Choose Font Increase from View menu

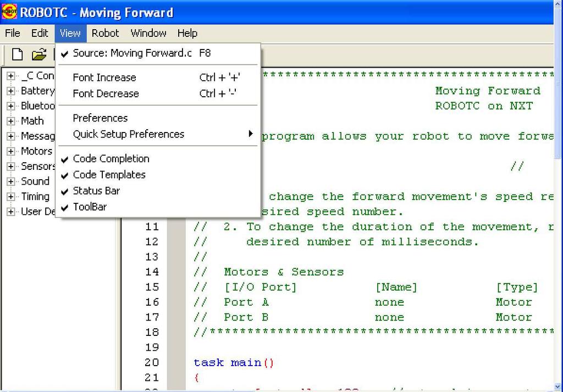(x=158, y=78)
